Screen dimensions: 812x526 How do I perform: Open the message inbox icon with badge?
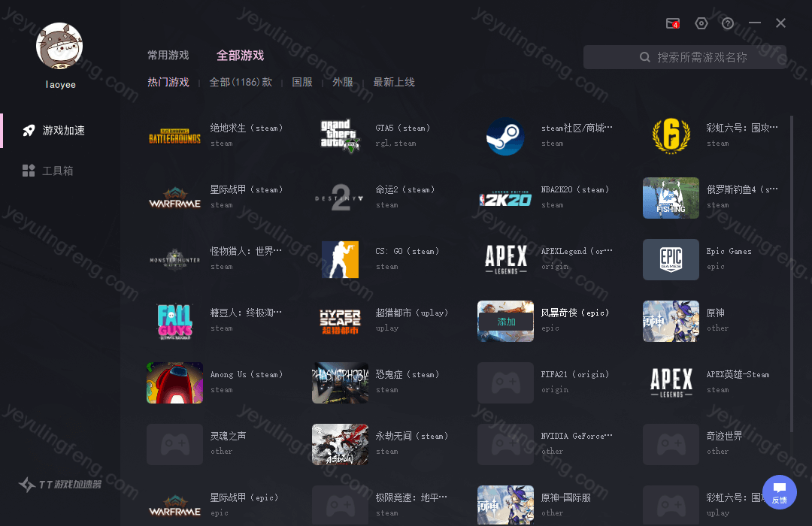coord(672,23)
